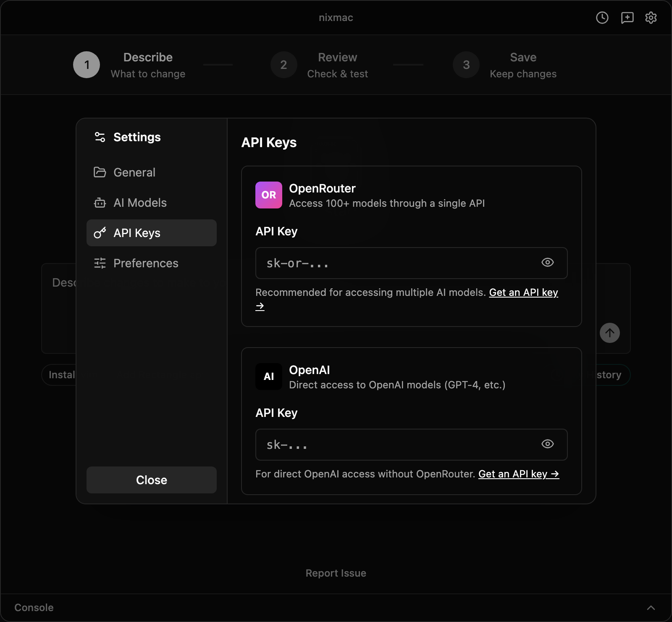
Task: Click step 2 Review circle
Action: 284,65
